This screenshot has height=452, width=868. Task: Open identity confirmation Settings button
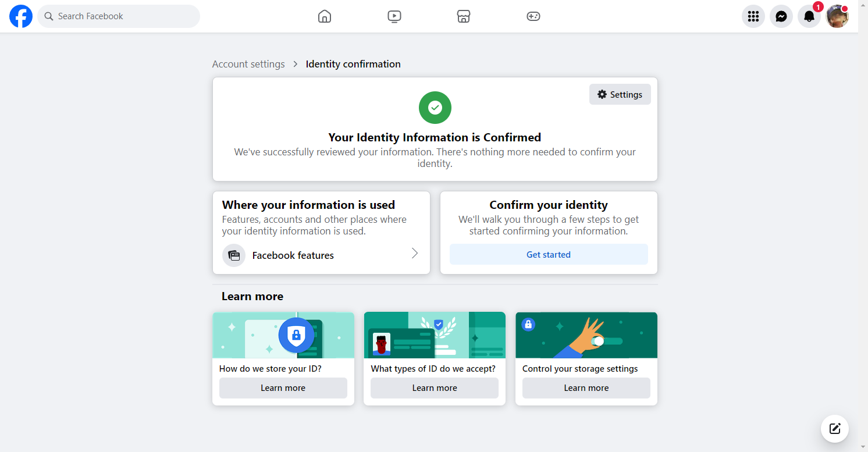620,94
